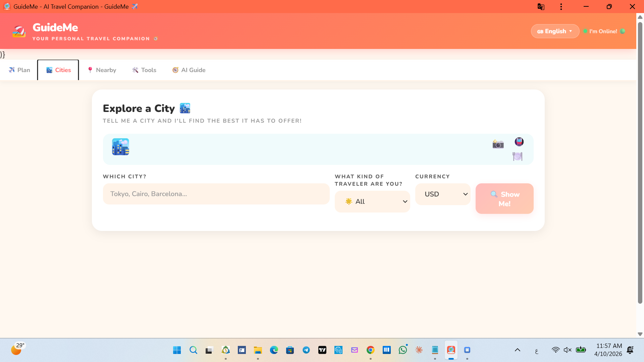Open the USD currency dropdown
The width and height of the screenshot is (644, 362).
pyautogui.click(x=443, y=194)
